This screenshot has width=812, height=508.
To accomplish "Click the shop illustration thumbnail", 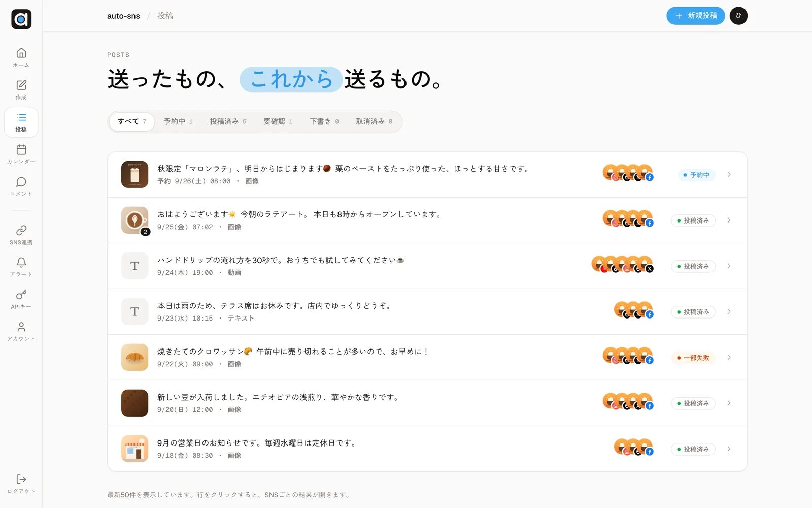I will click(x=134, y=449).
